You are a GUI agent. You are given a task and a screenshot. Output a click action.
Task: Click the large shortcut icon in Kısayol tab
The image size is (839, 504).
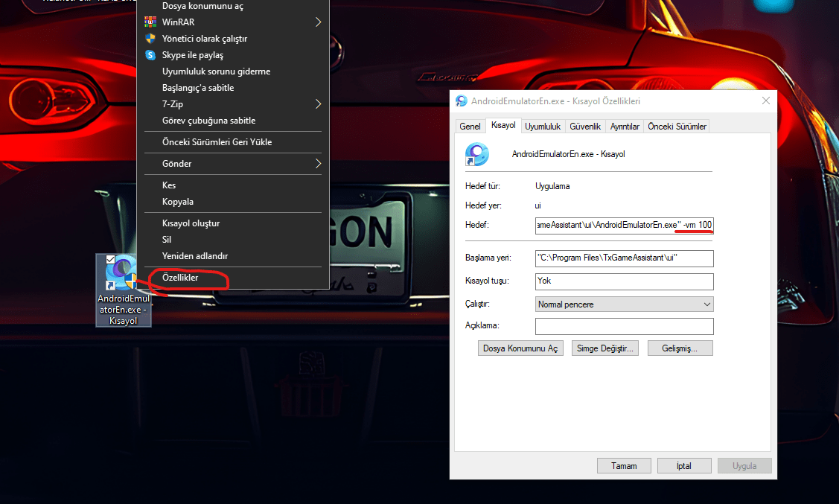[476, 154]
